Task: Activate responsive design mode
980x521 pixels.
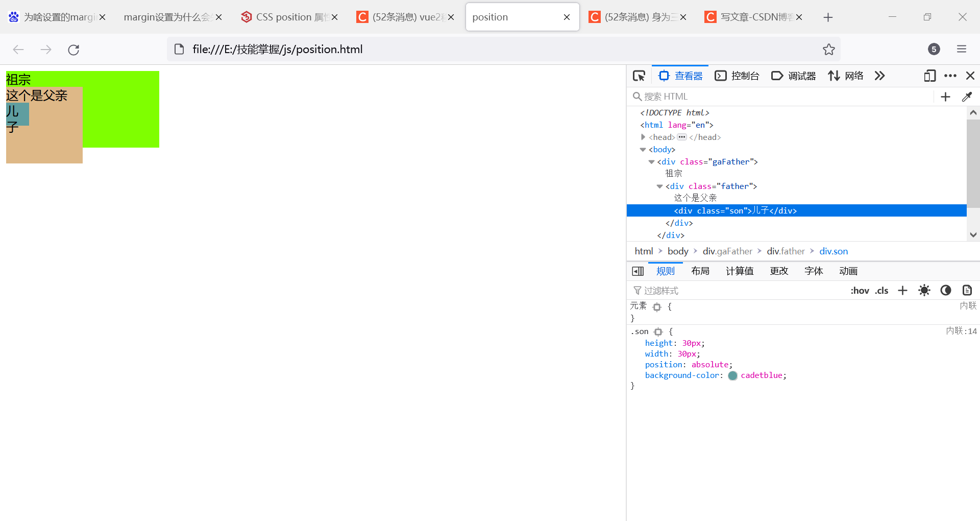Action: click(x=929, y=76)
